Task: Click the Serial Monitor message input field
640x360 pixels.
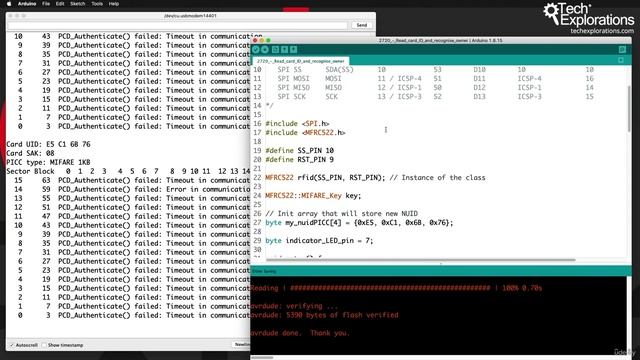Action: pyautogui.click(x=178, y=25)
